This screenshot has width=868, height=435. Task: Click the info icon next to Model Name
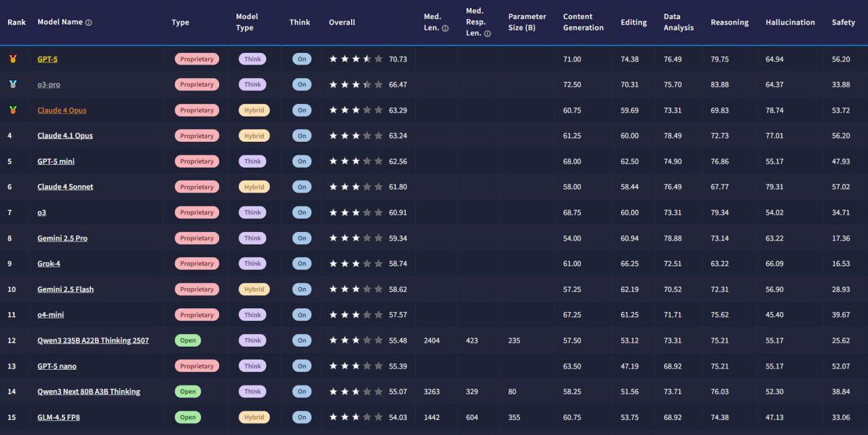(89, 22)
